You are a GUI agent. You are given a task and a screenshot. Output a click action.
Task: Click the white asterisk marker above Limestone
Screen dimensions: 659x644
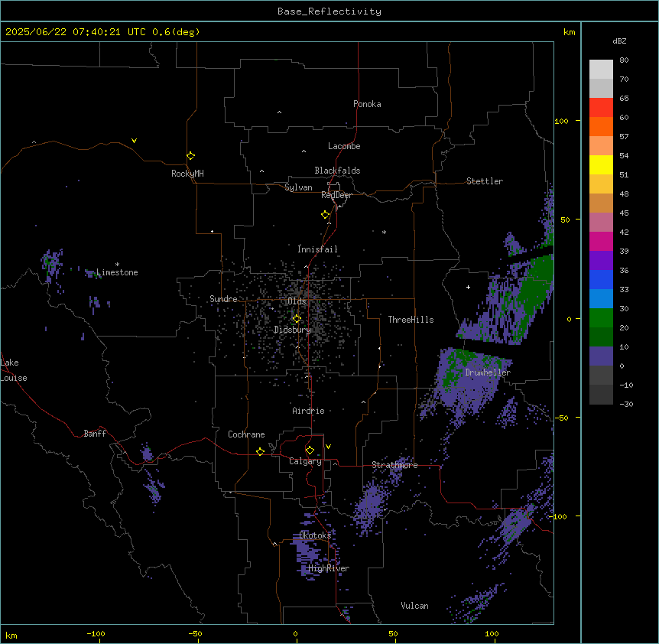point(117,265)
